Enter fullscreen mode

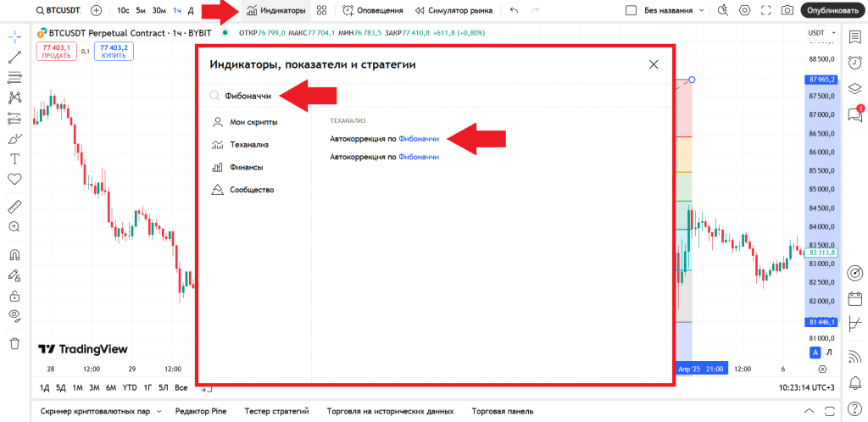pyautogui.click(x=766, y=10)
